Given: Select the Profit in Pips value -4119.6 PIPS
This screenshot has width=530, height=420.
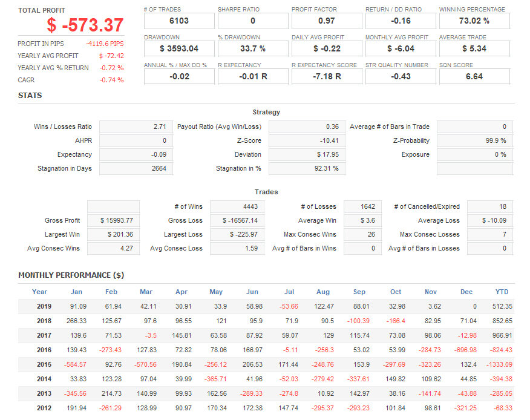Looking at the screenshot, I should 105,44.
